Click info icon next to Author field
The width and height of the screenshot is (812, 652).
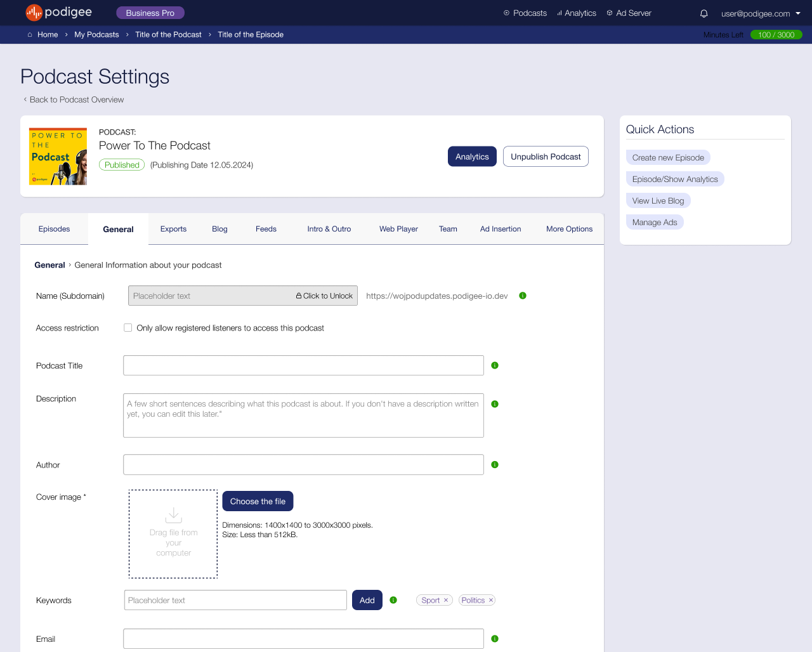pyautogui.click(x=495, y=465)
